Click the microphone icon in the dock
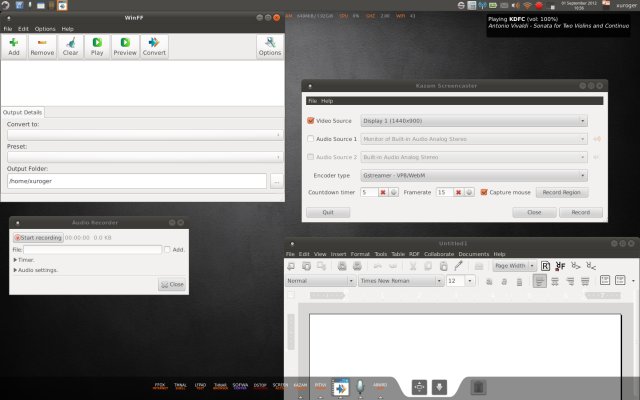Image resolution: width=640 pixels, height=400 pixels. click(360, 387)
